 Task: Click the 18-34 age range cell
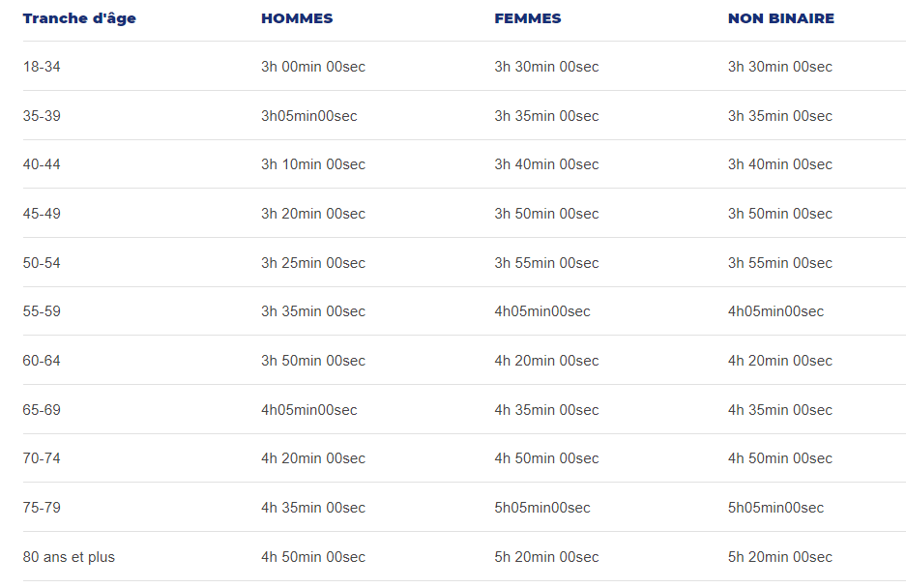[42, 67]
